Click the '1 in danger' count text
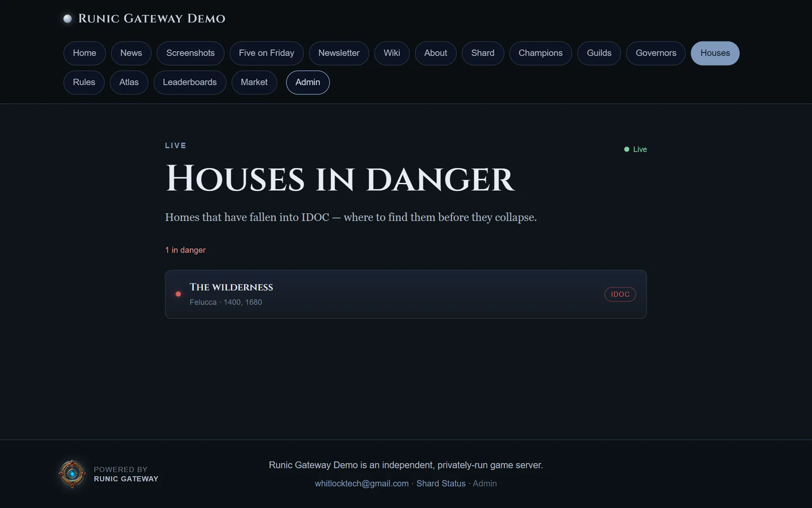 coord(185,250)
